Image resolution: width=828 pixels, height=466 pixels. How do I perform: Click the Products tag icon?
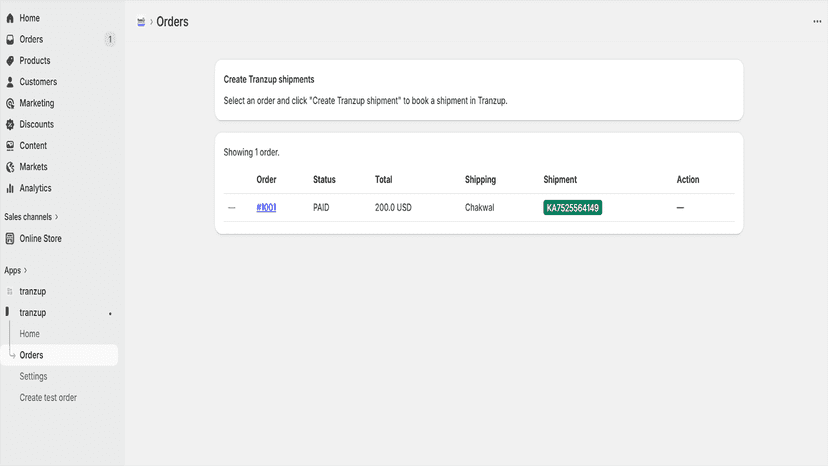coord(10,61)
